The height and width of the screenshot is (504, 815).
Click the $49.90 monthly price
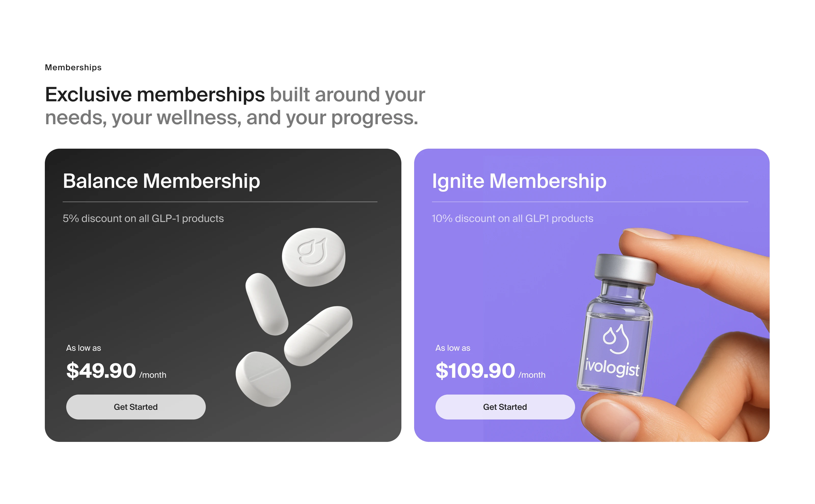(x=116, y=371)
